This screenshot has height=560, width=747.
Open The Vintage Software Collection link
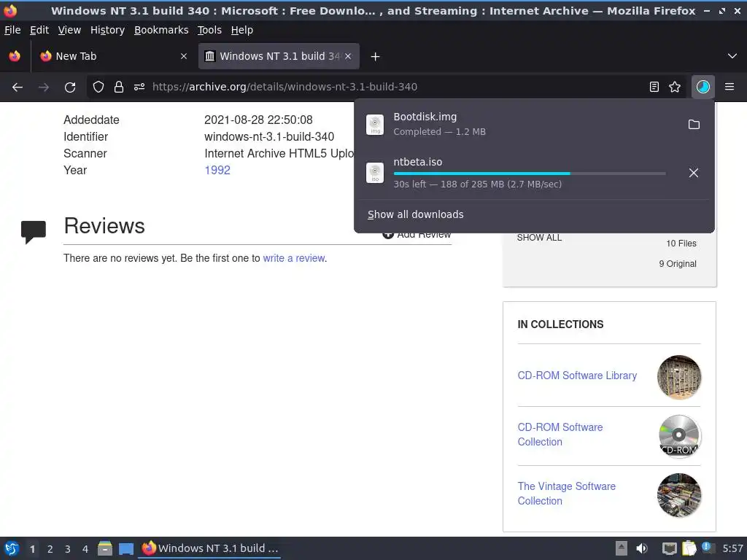point(566,494)
